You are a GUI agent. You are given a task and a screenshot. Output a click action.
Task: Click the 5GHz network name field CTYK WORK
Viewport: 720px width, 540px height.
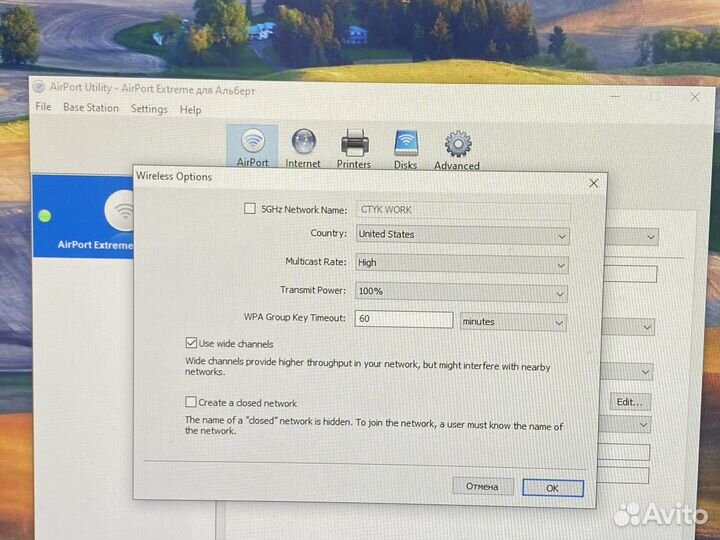click(463, 210)
